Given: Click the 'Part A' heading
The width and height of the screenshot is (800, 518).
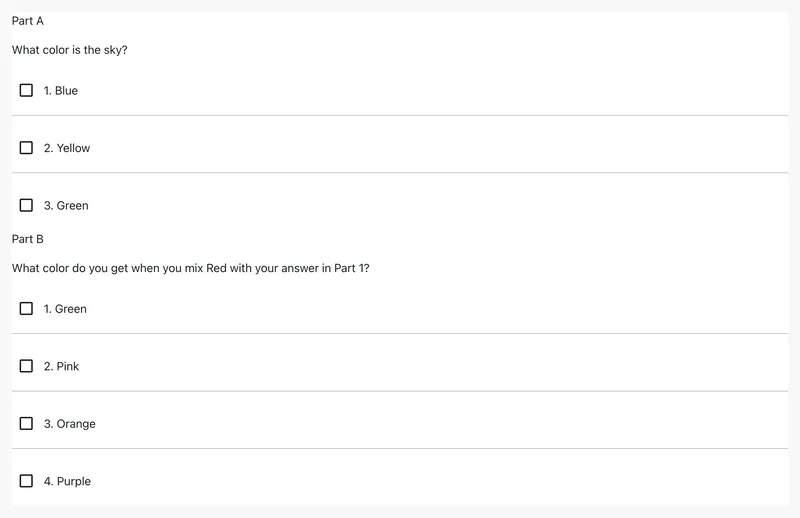Looking at the screenshot, I should (28, 21).
